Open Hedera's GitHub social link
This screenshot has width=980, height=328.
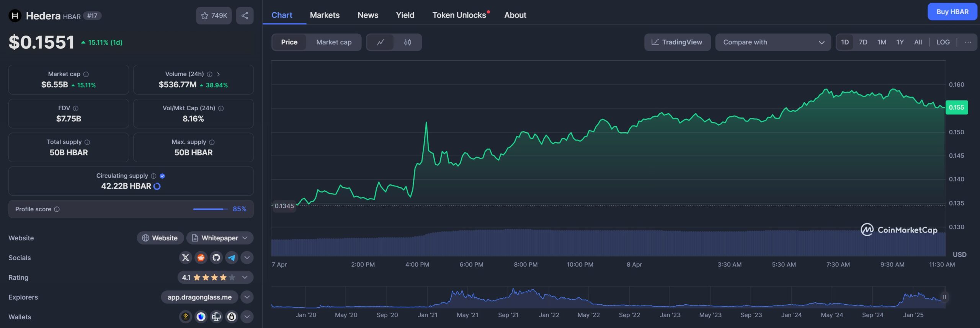point(216,258)
